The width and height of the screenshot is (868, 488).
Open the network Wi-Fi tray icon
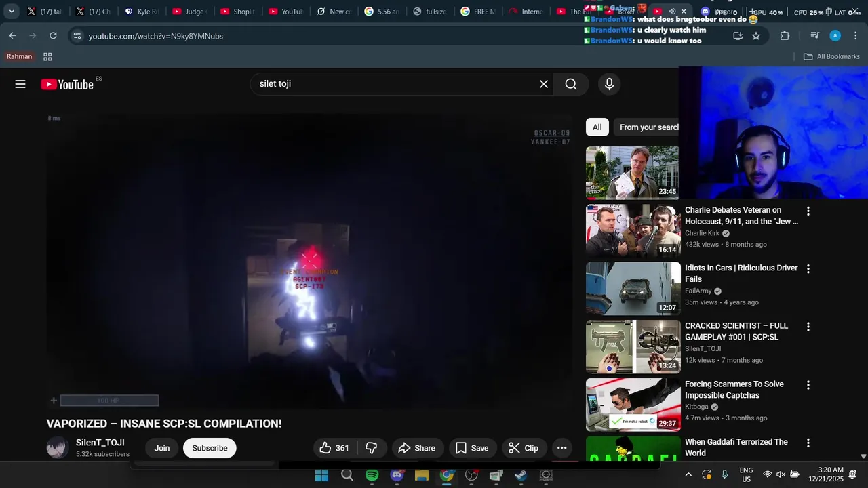[768, 474]
